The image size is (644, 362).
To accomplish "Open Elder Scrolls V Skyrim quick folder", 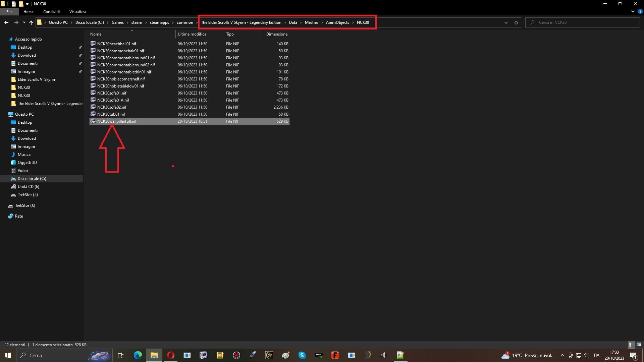I will tap(37, 79).
